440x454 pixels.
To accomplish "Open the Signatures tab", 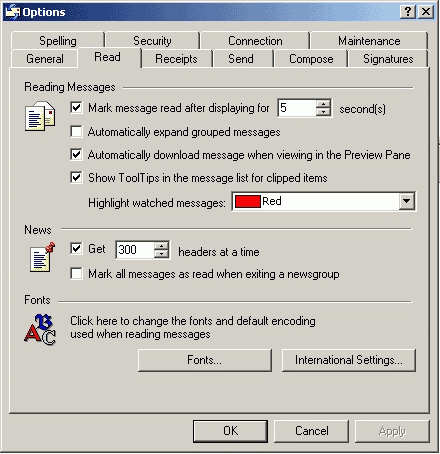I will [x=388, y=59].
